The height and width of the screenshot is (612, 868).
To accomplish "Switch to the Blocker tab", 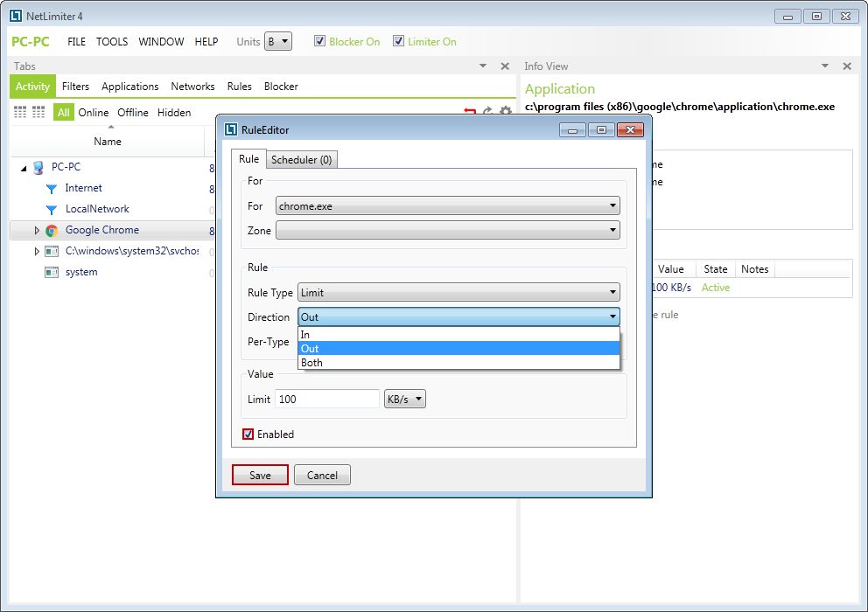I will pos(281,87).
